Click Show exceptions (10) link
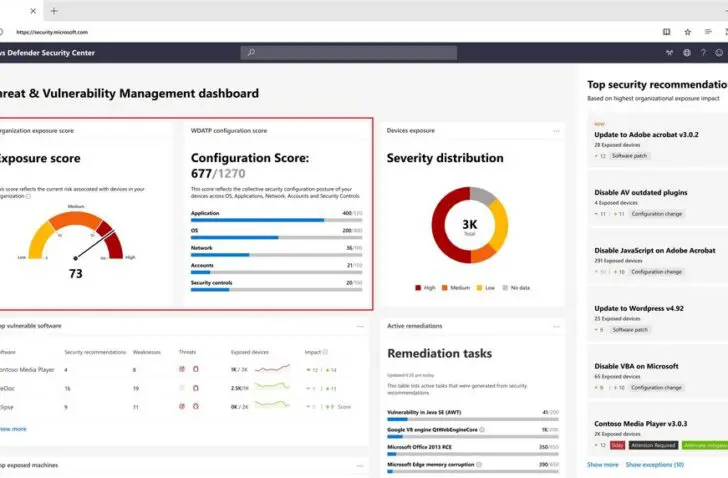This screenshot has height=478, width=728. pyautogui.click(x=655, y=465)
